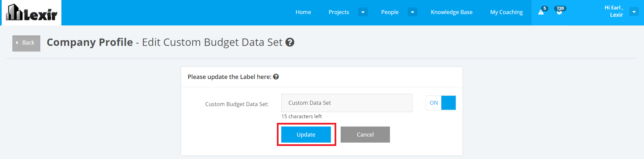Click the Lexir logo
This screenshot has width=644, height=159.
(x=32, y=13)
